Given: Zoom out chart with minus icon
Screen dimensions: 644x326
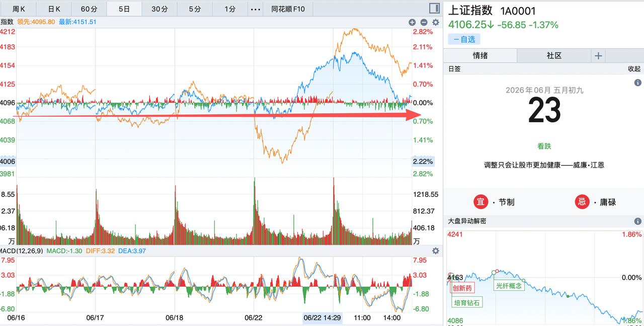Looking at the screenshot, I should 424,22.
